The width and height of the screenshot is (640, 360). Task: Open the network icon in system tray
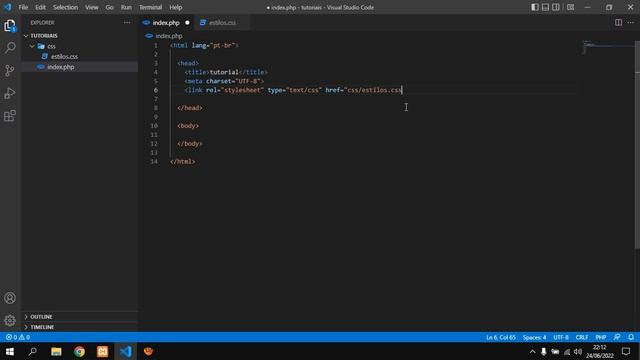click(567, 351)
